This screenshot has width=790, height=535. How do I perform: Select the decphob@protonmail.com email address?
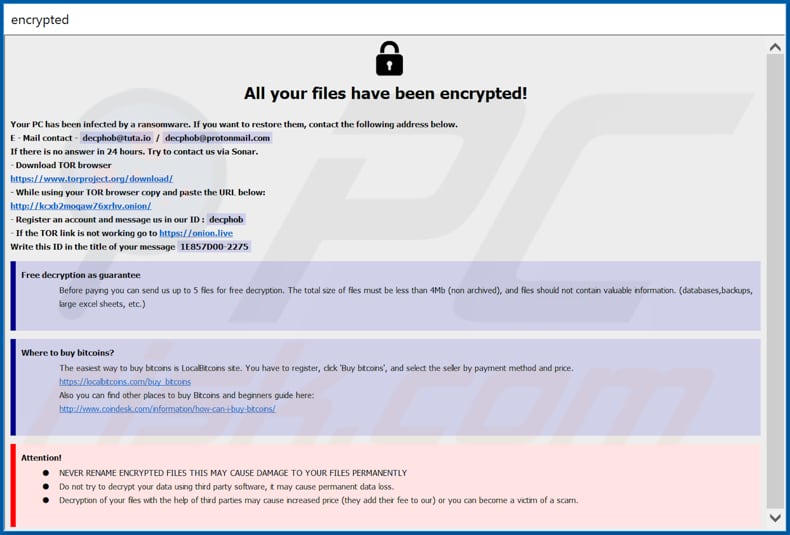(218, 138)
